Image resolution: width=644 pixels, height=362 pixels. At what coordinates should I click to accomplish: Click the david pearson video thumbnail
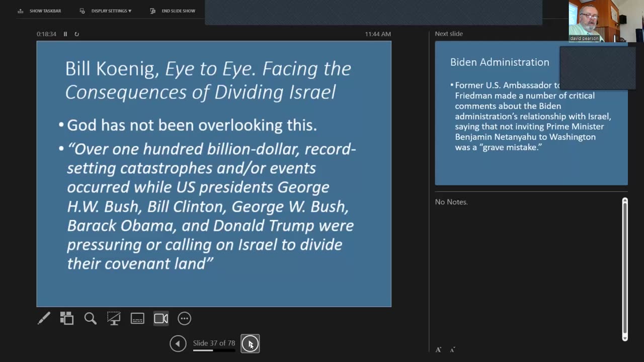point(606,21)
